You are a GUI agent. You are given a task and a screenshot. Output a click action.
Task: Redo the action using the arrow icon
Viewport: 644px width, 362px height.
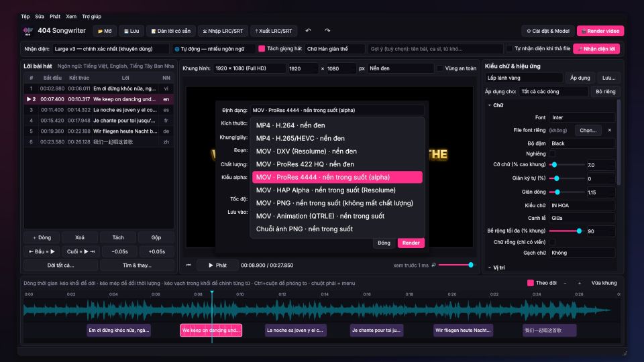coord(327,30)
